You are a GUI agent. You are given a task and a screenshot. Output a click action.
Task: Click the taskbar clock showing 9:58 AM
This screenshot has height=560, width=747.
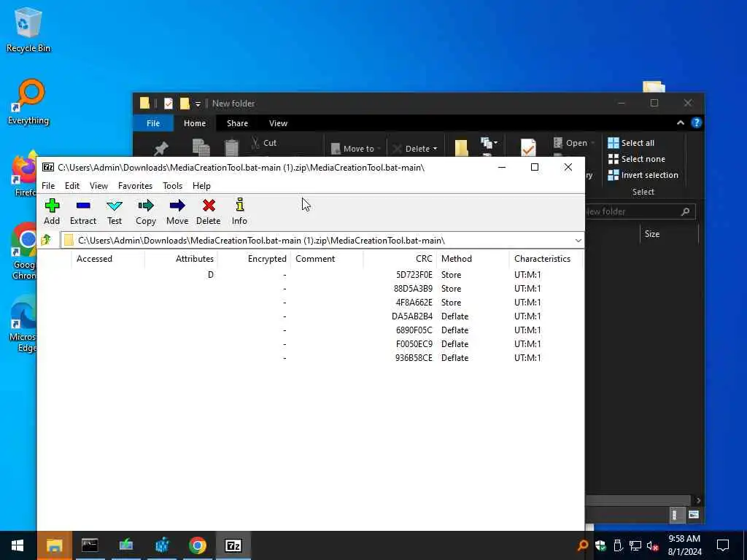coord(684,545)
